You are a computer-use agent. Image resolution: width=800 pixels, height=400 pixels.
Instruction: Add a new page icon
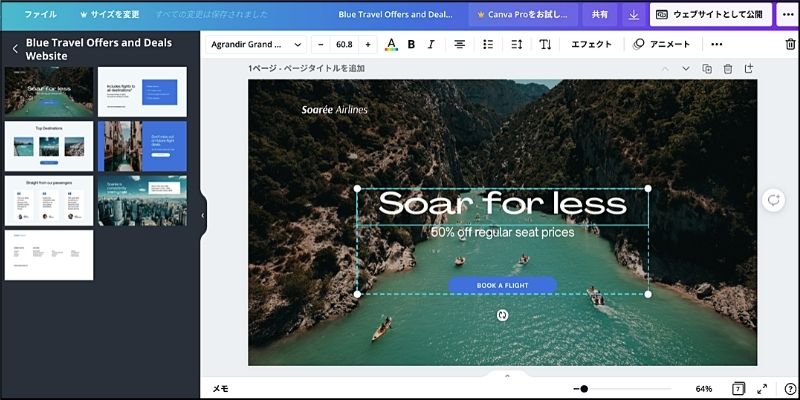pyautogui.click(x=749, y=68)
